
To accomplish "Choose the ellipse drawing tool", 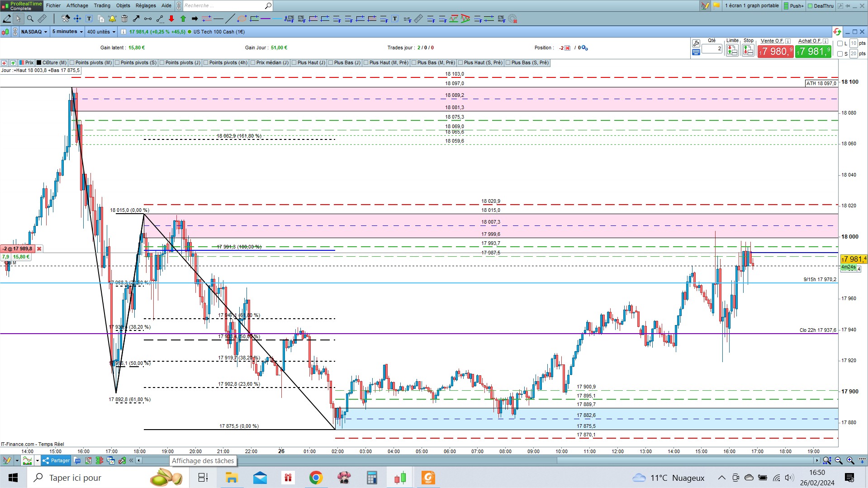I will [x=242, y=19].
